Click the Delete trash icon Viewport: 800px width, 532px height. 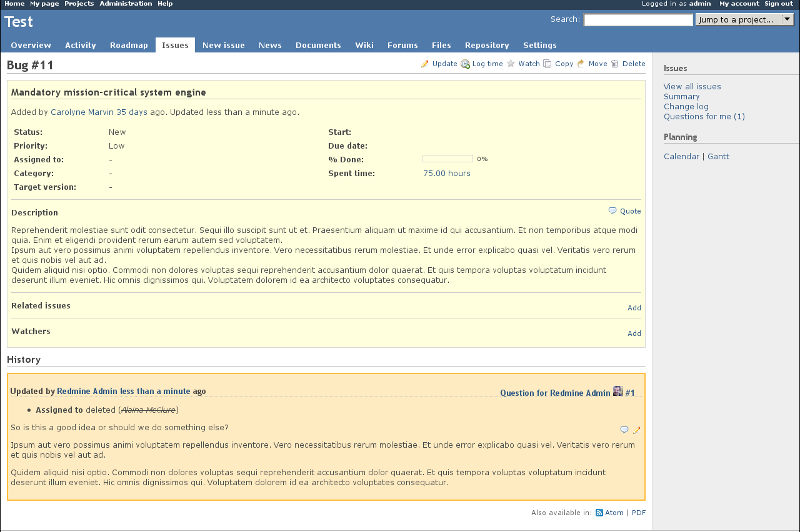pyautogui.click(x=615, y=64)
